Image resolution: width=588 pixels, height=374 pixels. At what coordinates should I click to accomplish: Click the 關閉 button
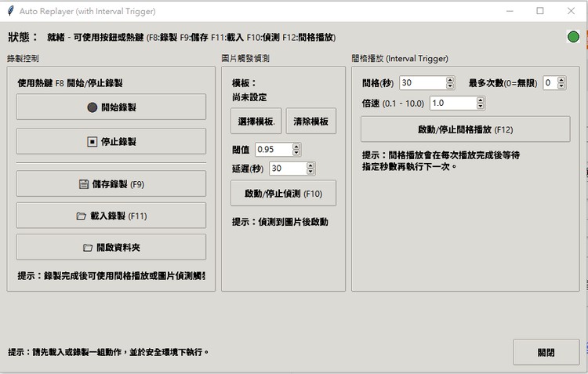[x=546, y=352]
